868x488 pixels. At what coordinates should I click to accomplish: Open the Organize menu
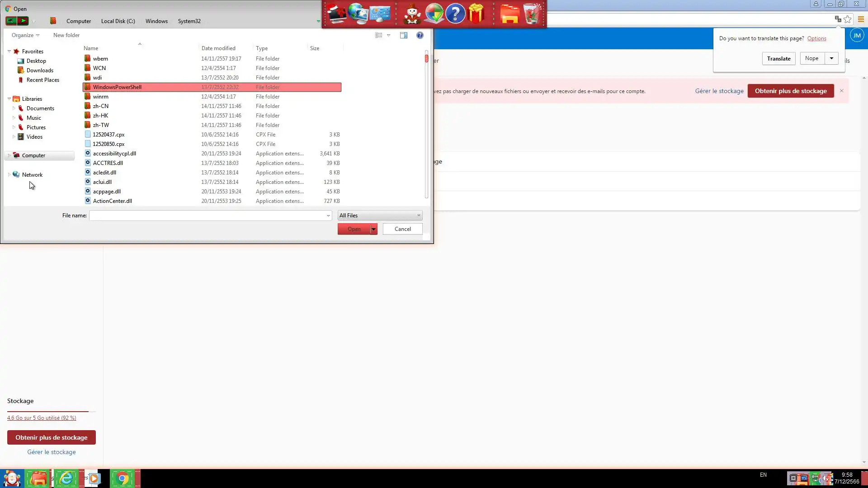pos(25,35)
